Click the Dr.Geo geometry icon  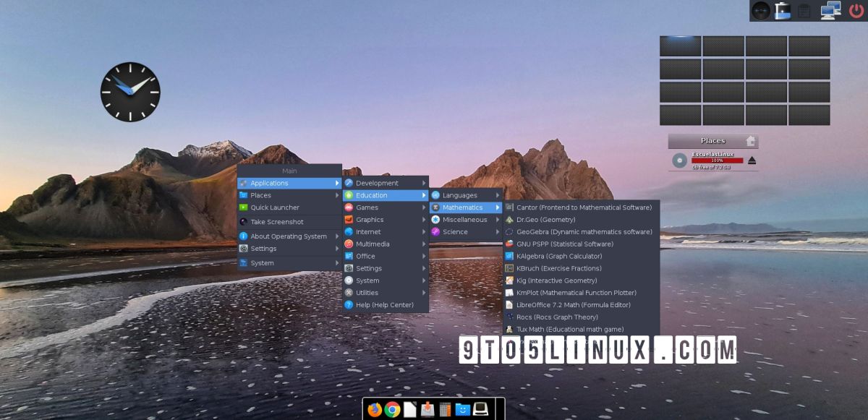pyautogui.click(x=509, y=220)
